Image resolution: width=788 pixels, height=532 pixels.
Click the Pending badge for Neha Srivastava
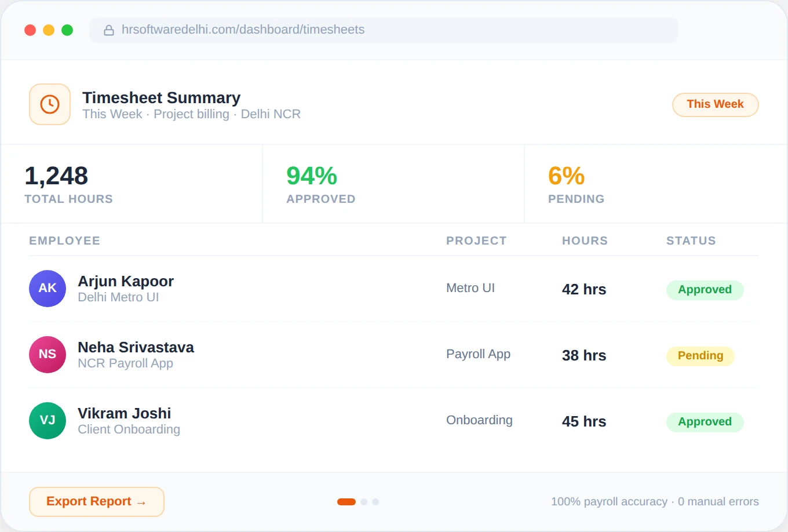click(700, 356)
